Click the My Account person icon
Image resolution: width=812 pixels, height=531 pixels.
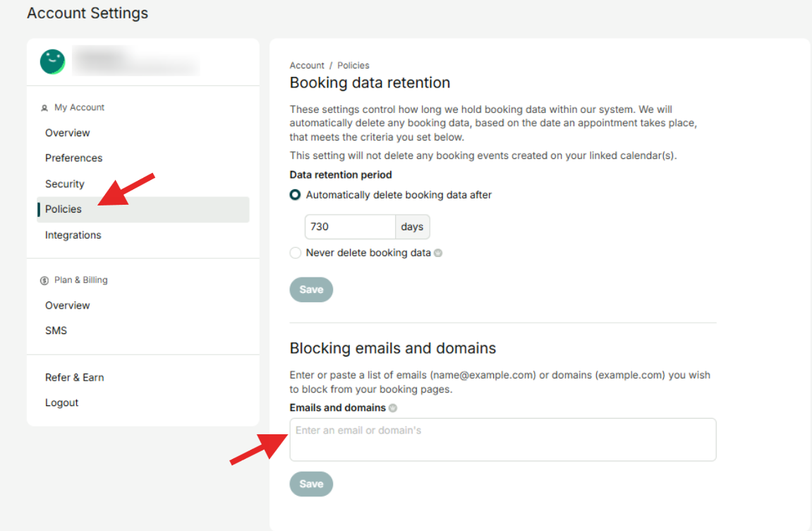click(x=44, y=108)
